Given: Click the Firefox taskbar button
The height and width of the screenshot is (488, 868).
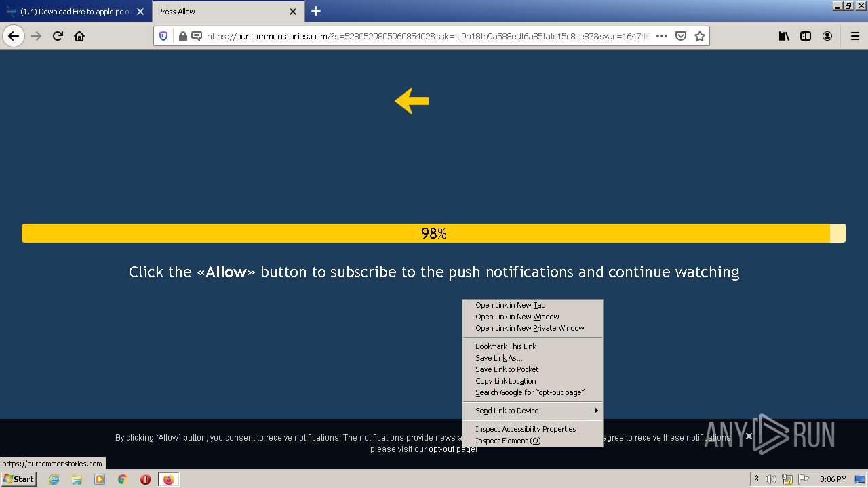Looking at the screenshot, I should point(168,479).
